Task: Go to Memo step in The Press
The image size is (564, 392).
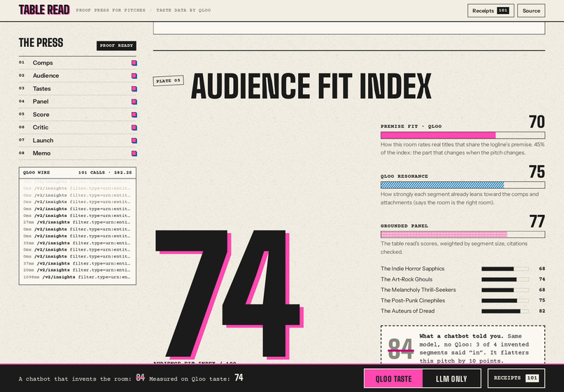Action: coord(78,153)
